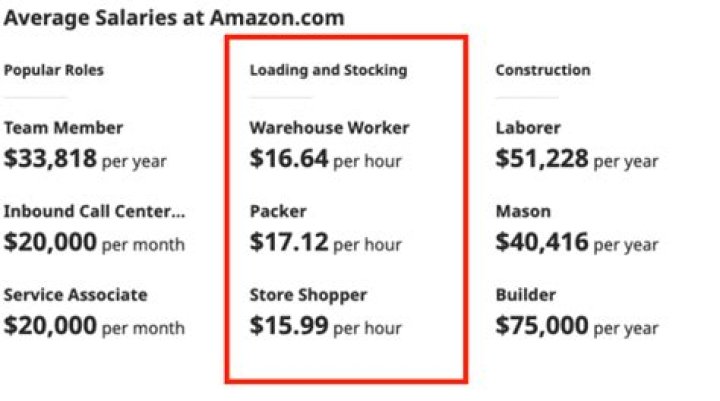Image resolution: width=720 pixels, height=401 pixels.
Task: Click the $17.12 per hour amount
Action: 326,243
